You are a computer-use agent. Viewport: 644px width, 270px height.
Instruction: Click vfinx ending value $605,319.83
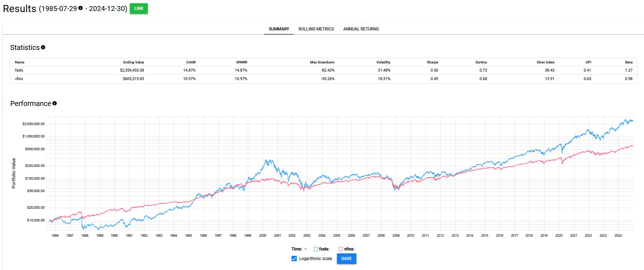click(133, 79)
